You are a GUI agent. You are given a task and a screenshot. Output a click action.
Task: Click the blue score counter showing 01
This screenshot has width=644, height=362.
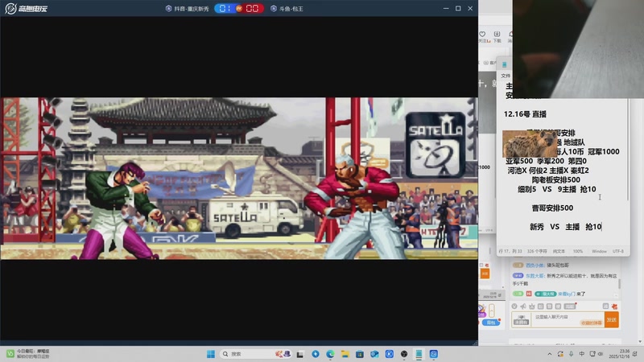pos(225,8)
